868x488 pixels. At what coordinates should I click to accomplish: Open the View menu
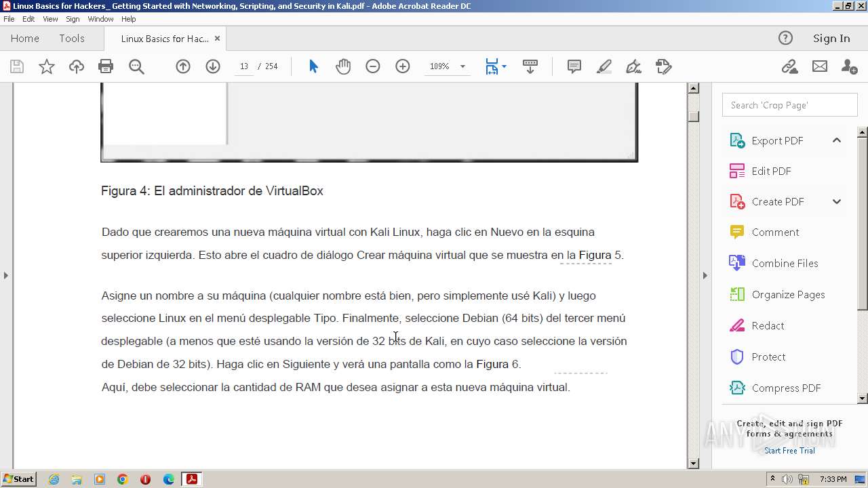point(50,19)
